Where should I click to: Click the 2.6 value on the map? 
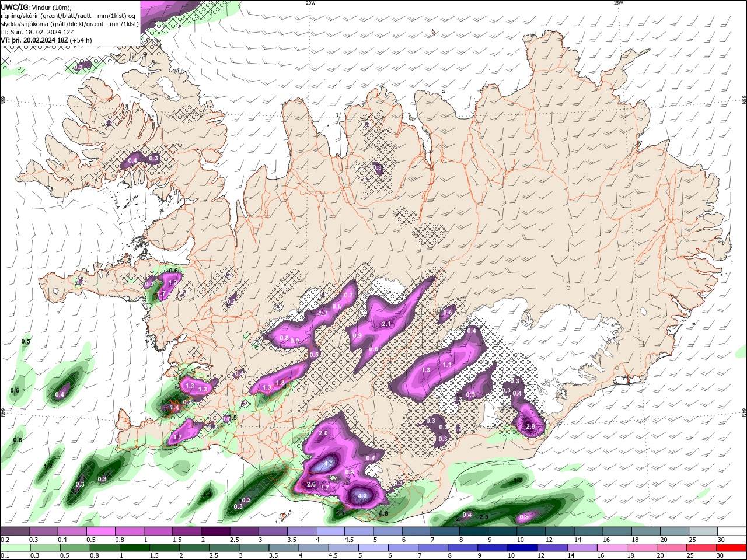[x=311, y=485]
